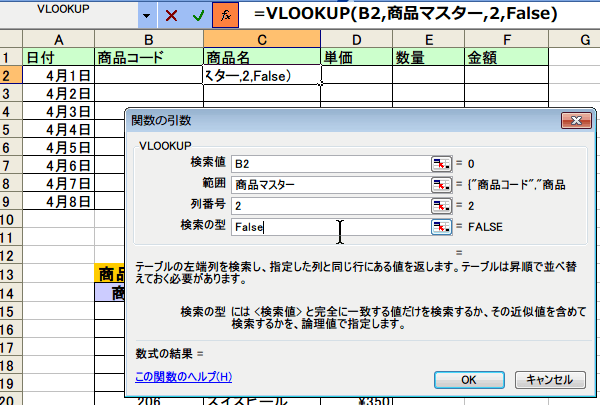
Task: Click the Name Box showing VLOOKUP
Action: 69,15
